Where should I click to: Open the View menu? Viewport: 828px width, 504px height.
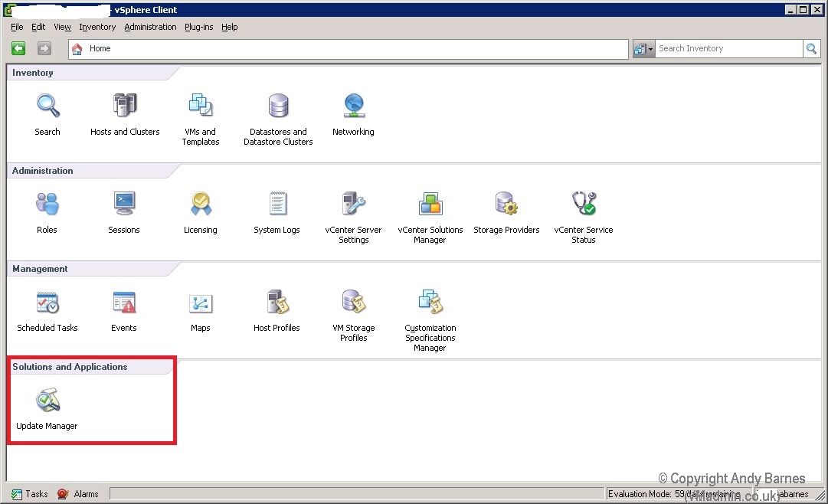point(62,27)
